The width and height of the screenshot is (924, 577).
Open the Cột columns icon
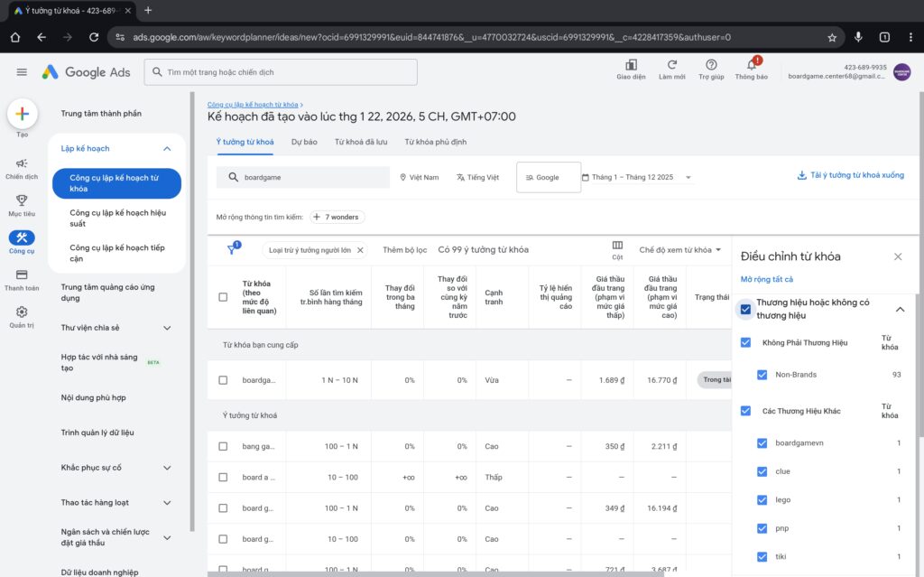(617, 245)
